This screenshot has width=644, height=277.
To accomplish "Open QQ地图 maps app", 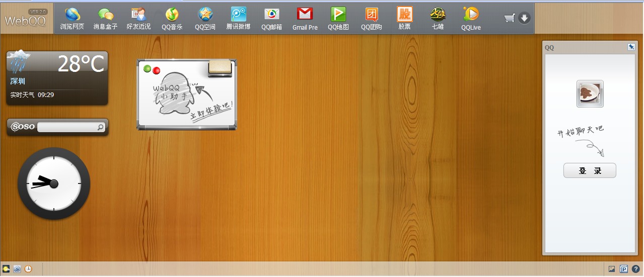I will [x=338, y=19].
